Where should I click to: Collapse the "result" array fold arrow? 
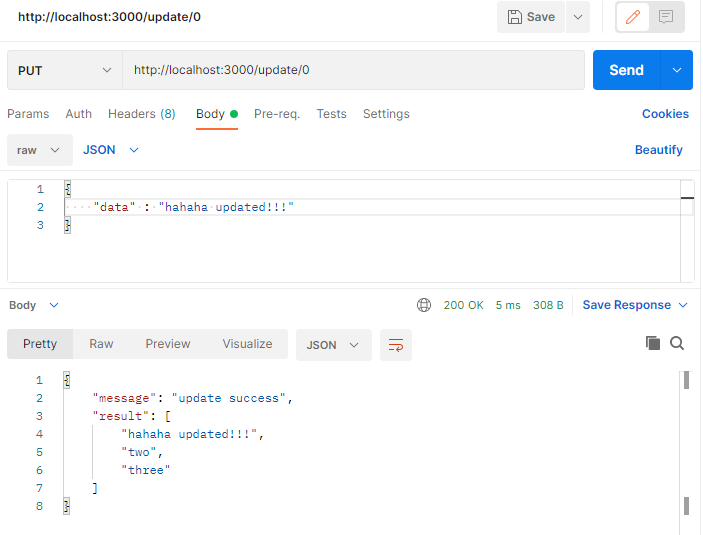(55, 416)
